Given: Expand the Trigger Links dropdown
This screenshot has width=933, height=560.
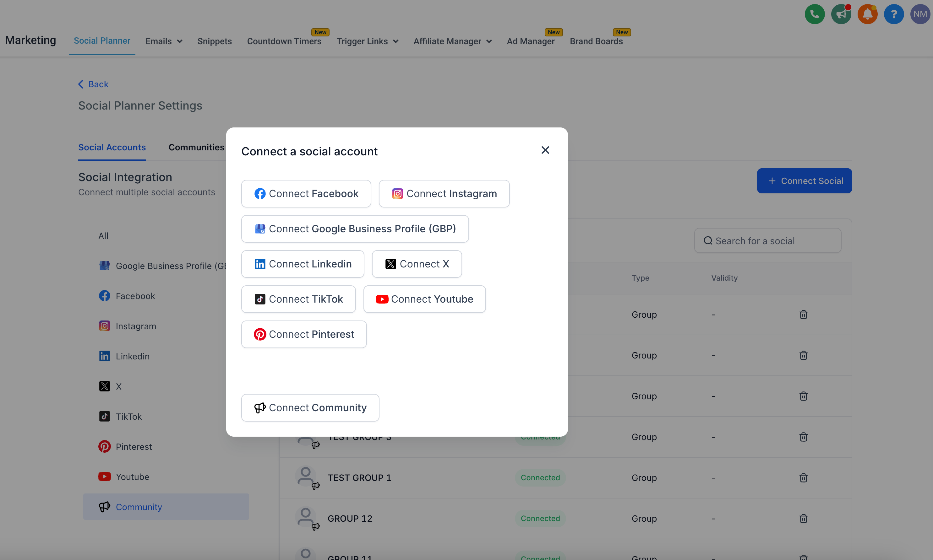Looking at the screenshot, I should (x=367, y=41).
